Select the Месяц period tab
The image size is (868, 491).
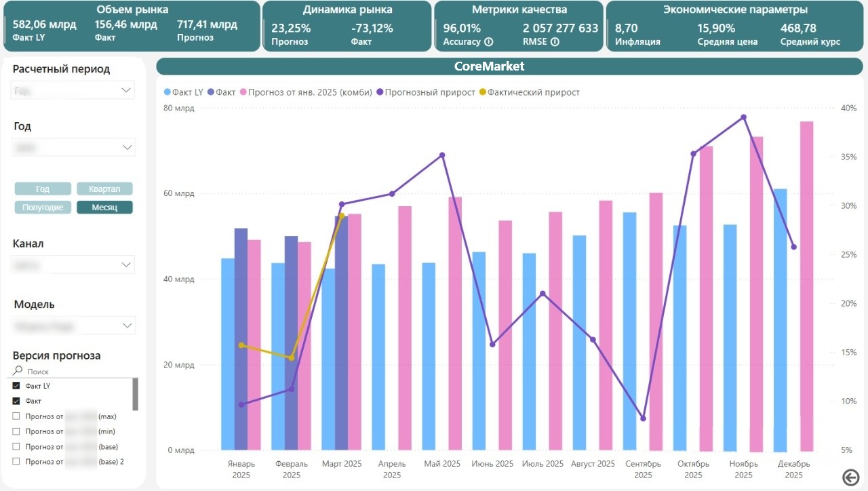click(x=104, y=207)
